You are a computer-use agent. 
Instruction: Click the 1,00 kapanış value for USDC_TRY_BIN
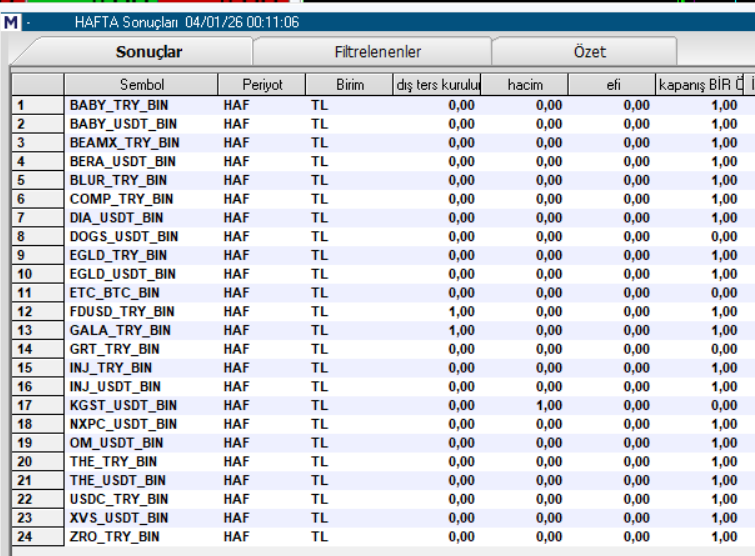point(724,500)
